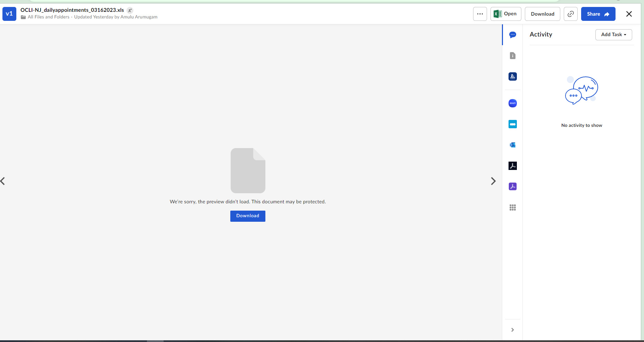Click the purple Adobe Acrobat icon
644x342 pixels.
point(512,187)
